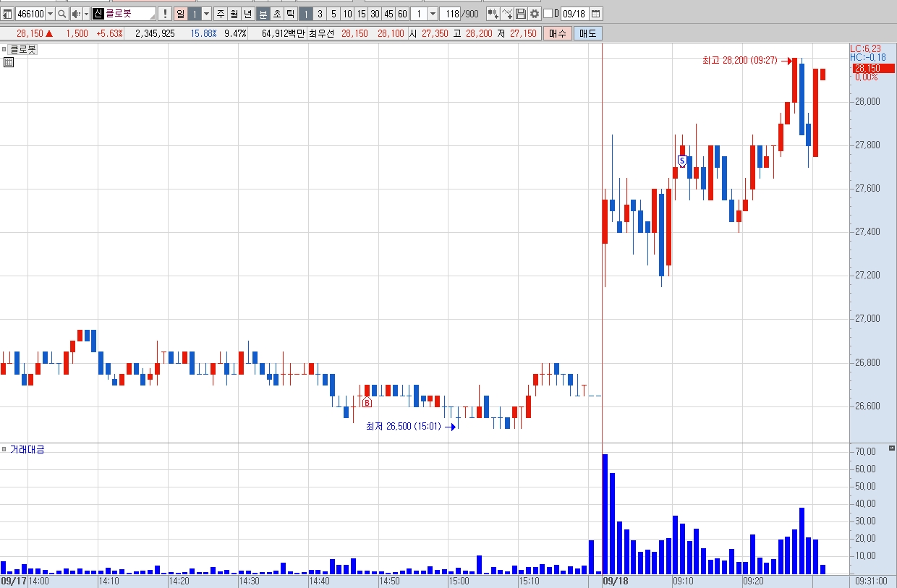
Task: Select the 1-minute interval button
Action: (306, 14)
